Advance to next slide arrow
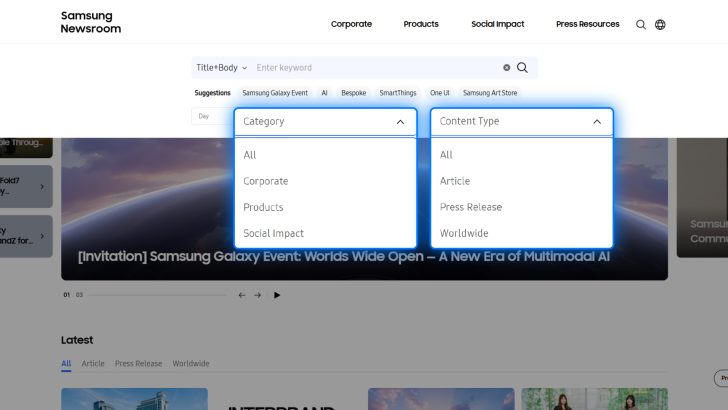Viewport: 728px width, 410px height. tap(257, 295)
